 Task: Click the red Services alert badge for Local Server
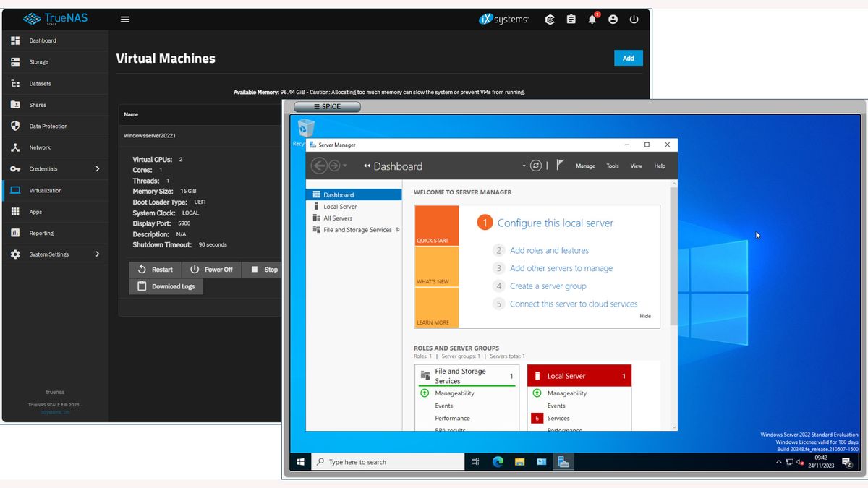click(537, 418)
